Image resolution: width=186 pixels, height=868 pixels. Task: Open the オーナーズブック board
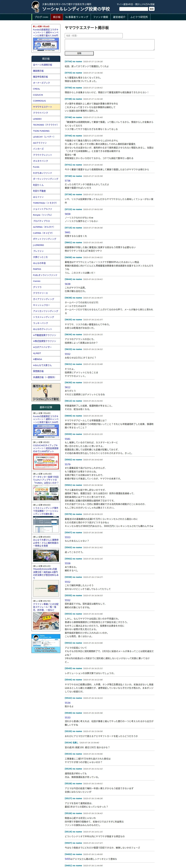click(x=46, y=83)
